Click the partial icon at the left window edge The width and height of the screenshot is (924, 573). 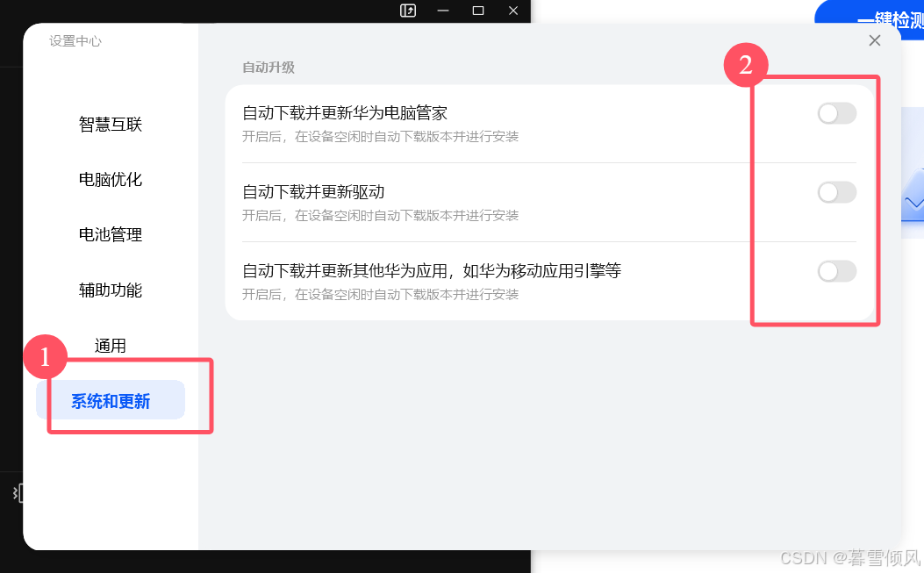[x=18, y=493]
